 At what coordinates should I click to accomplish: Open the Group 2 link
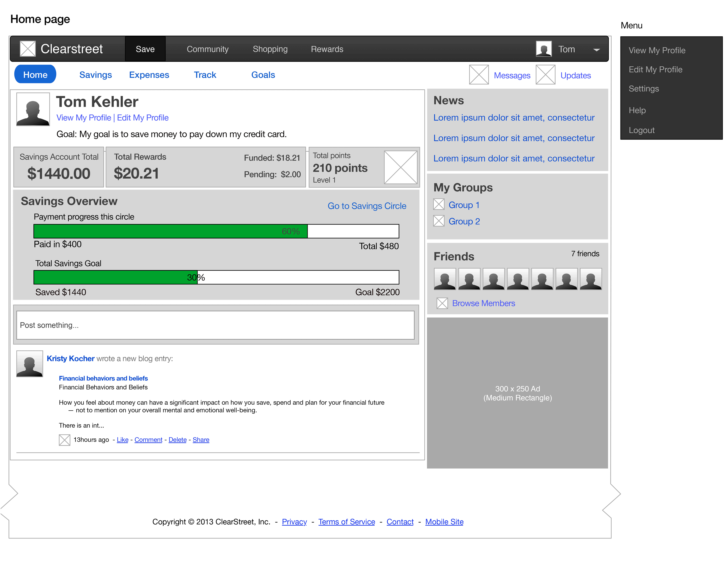coord(464,221)
